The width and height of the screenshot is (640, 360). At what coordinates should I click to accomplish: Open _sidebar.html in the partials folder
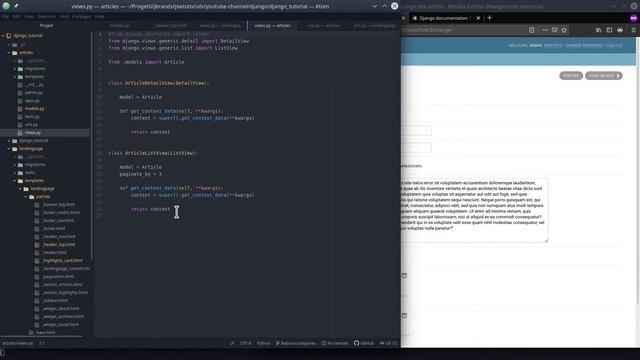(x=55, y=301)
